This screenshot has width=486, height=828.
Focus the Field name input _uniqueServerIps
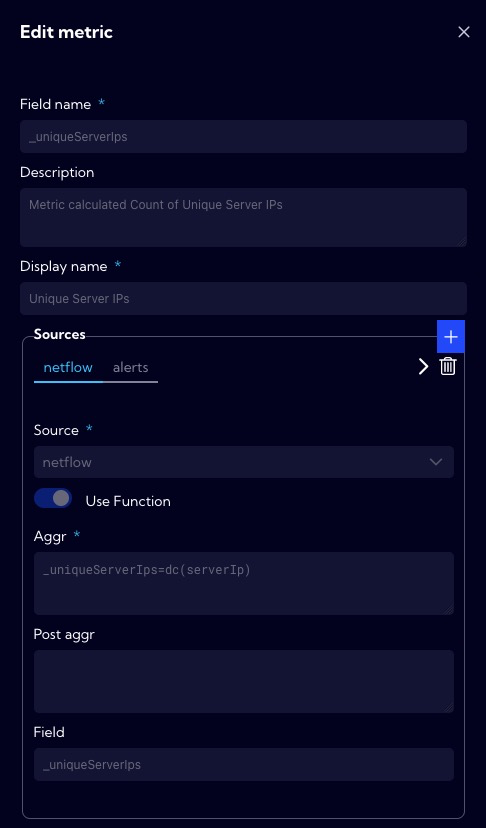pos(244,137)
